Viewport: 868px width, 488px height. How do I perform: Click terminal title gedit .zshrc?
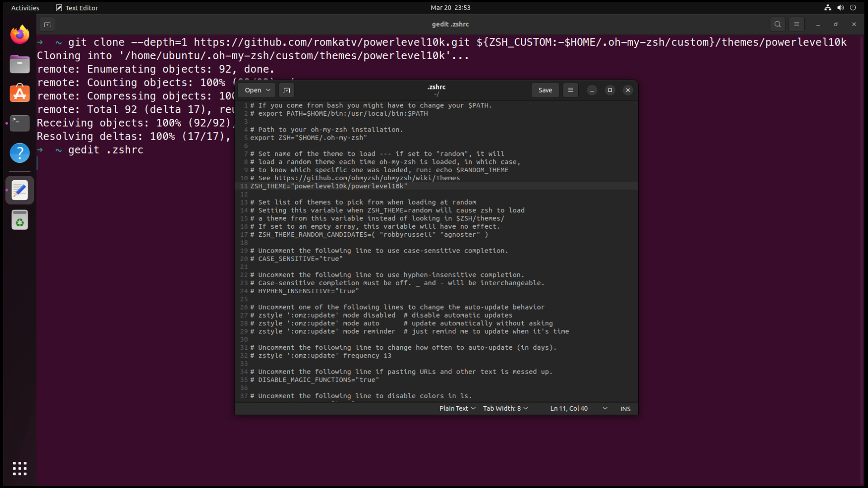[450, 24]
